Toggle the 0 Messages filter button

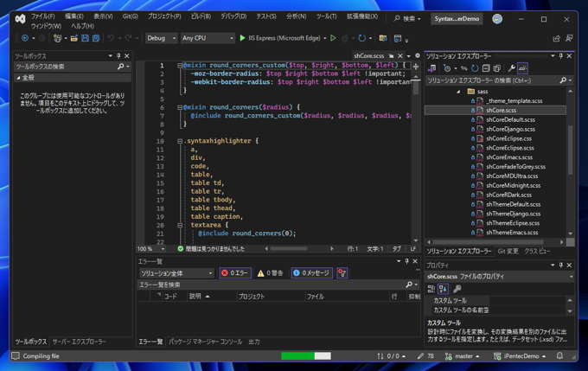point(311,272)
